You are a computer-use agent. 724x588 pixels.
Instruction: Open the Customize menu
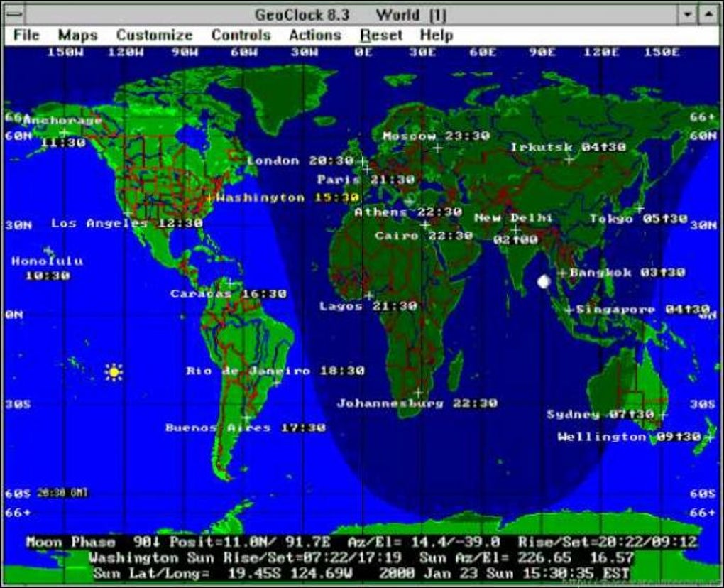click(x=155, y=35)
